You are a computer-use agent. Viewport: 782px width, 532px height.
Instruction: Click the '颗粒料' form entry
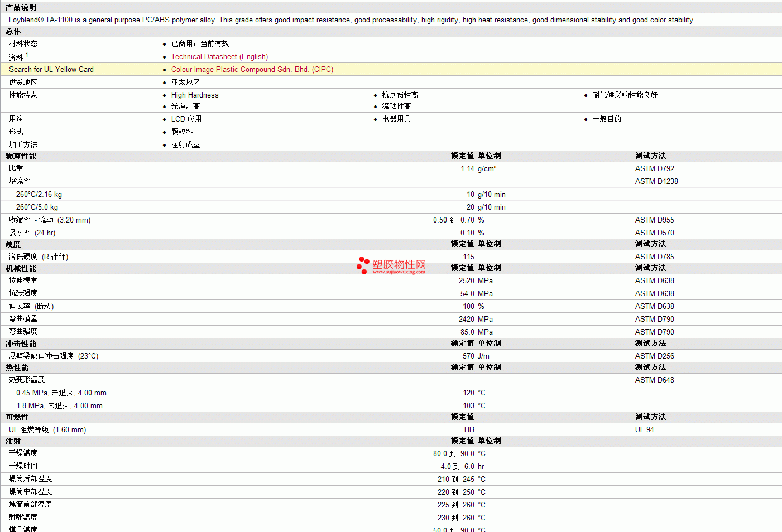tap(182, 132)
